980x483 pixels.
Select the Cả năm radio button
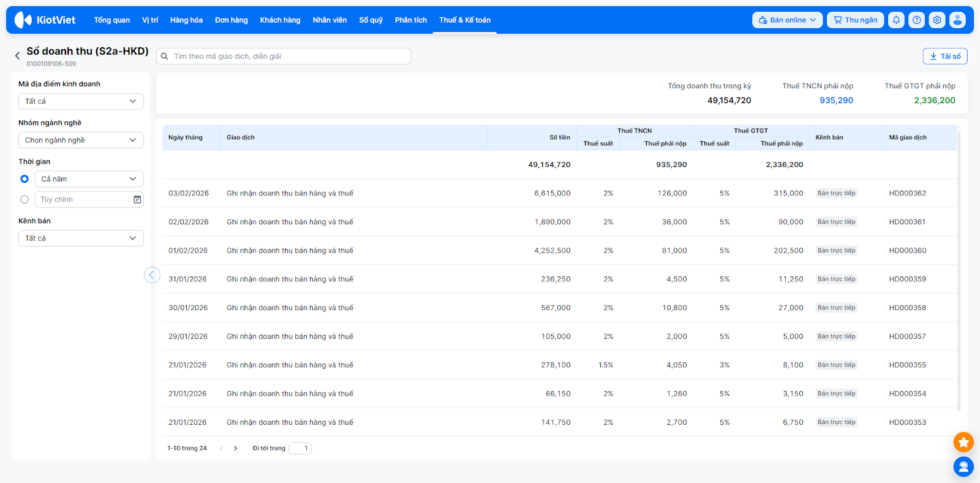(x=24, y=179)
